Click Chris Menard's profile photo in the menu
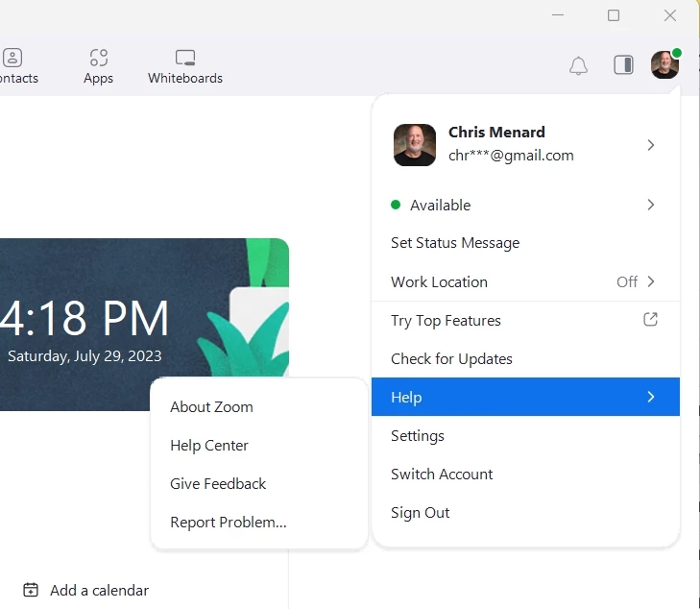Image resolution: width=700 pixels, height=609 pixels. [x=415, y=145]
